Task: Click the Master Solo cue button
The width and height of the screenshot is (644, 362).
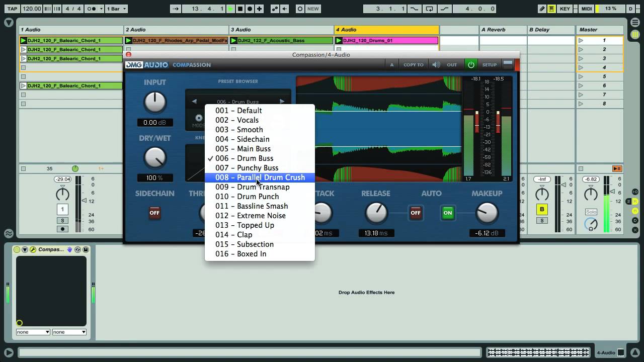Action: click(591, 212)
